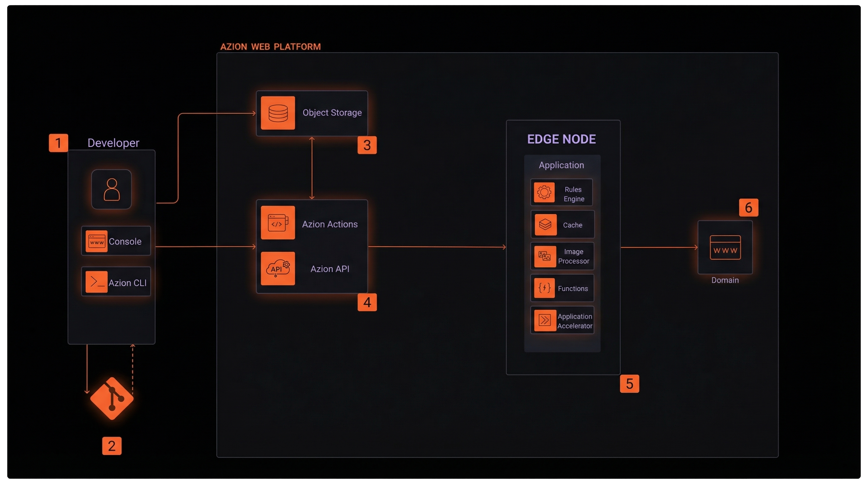Click the Developer user avatar icon
Image resolution: width=868 pixels, height=484 pixels.
click(112, 189)
